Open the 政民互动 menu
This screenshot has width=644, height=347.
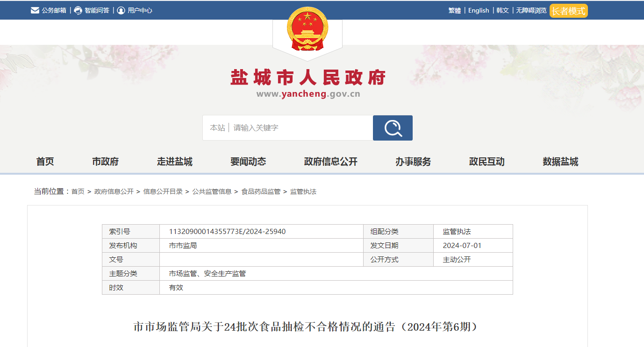tap(487, 162)
